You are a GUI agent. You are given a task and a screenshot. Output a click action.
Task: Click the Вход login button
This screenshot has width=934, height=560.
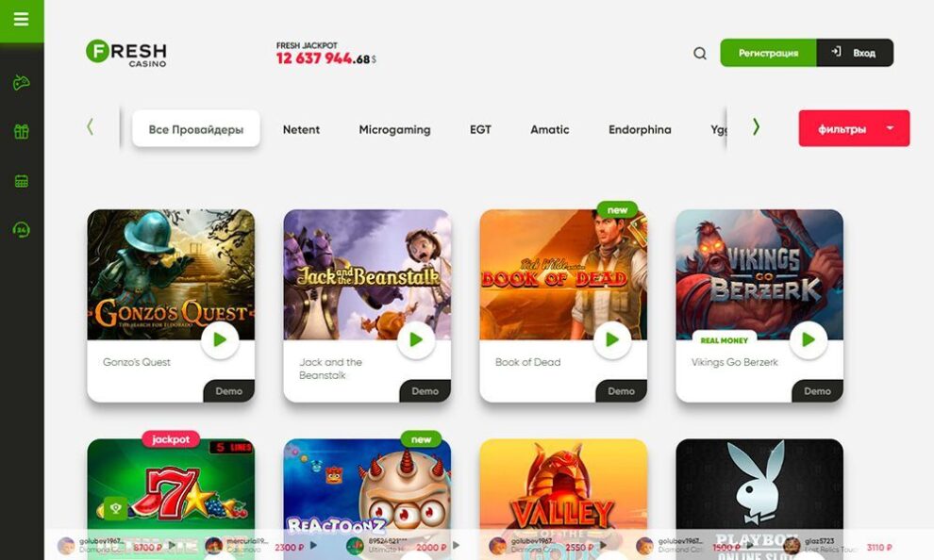855,53
